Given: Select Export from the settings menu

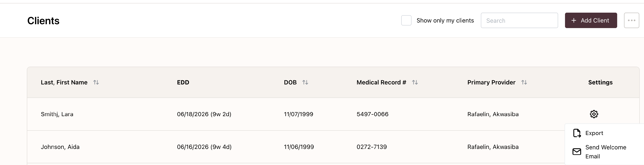Looking at the screenshot, I should 594,133.
